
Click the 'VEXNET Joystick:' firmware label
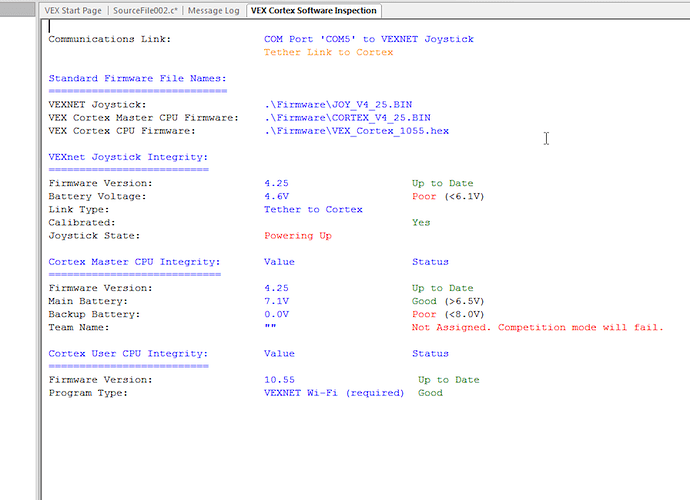pyautogui.click(x=97, y=105)
